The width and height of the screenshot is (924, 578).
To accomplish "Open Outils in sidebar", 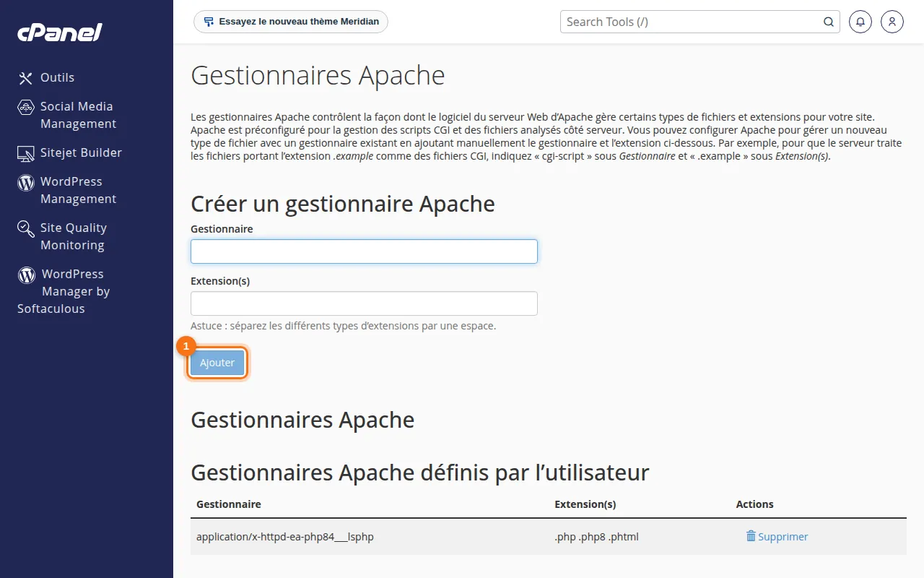I will pos(58,77).
